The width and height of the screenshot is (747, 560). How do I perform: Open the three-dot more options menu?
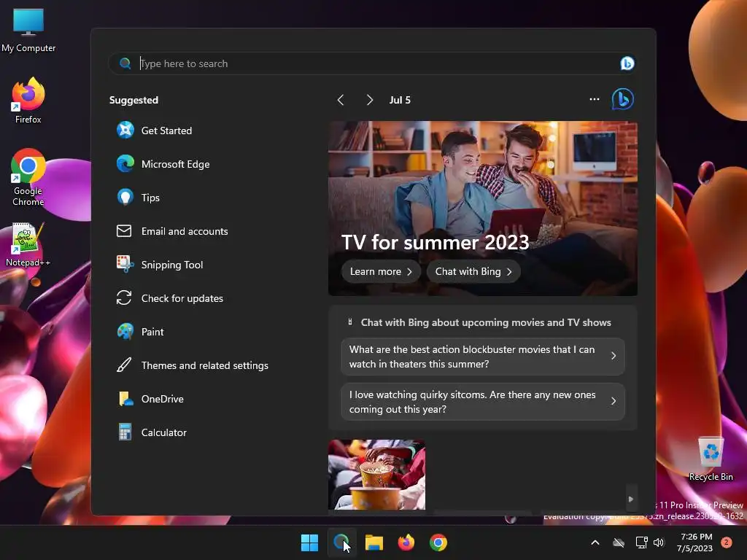pyautogui.click(x=594, y=99)
